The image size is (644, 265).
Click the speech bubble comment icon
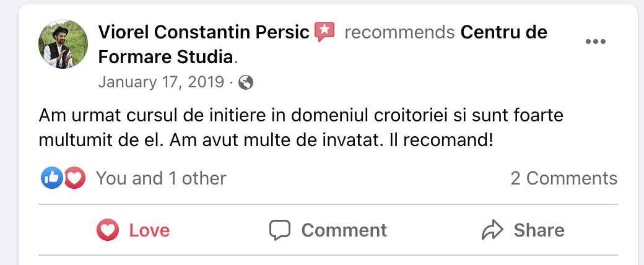280,230
